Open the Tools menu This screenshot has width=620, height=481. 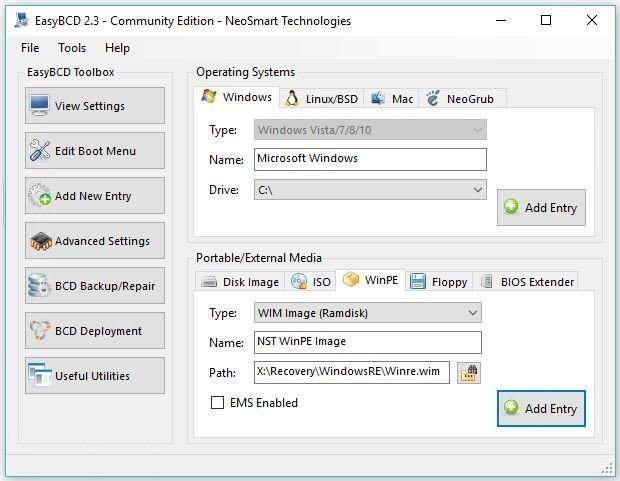72,47
